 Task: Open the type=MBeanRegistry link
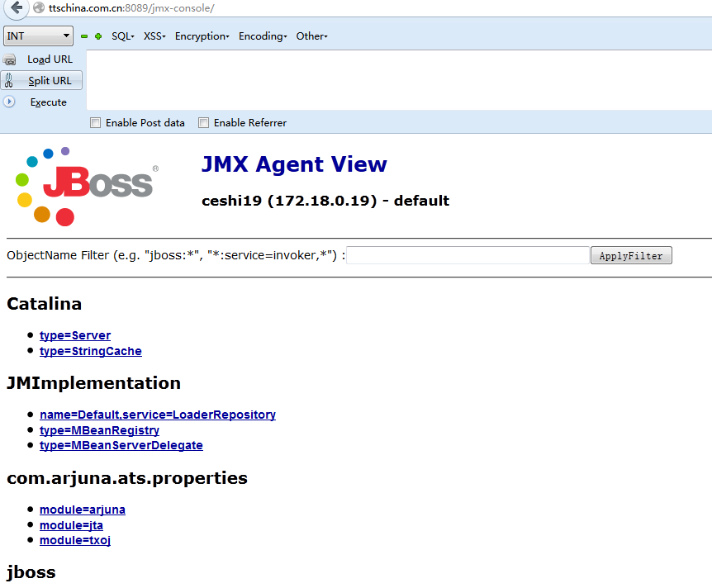(x=99, y=430)
